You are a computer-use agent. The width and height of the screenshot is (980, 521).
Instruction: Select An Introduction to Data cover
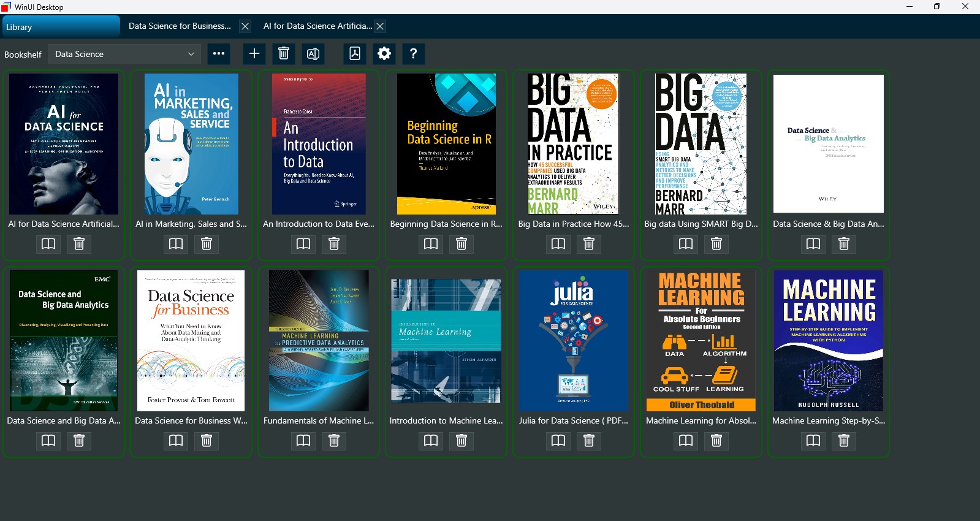(x=319, y=144)
